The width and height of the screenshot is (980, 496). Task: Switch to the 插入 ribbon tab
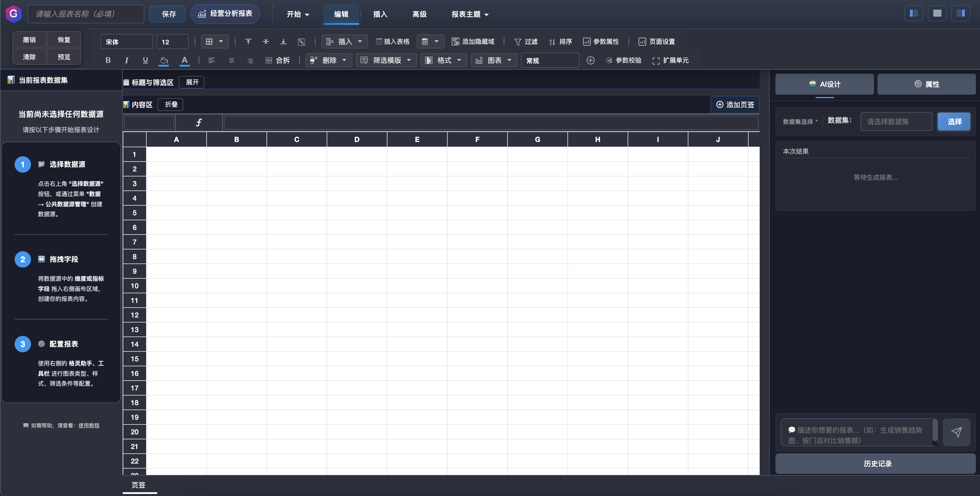pyautogui.click(x=380, y=14)
